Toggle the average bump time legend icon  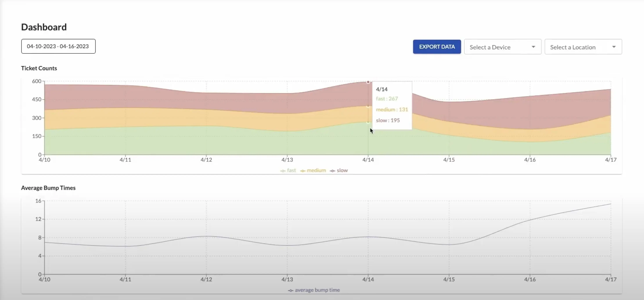pos(290,291)
